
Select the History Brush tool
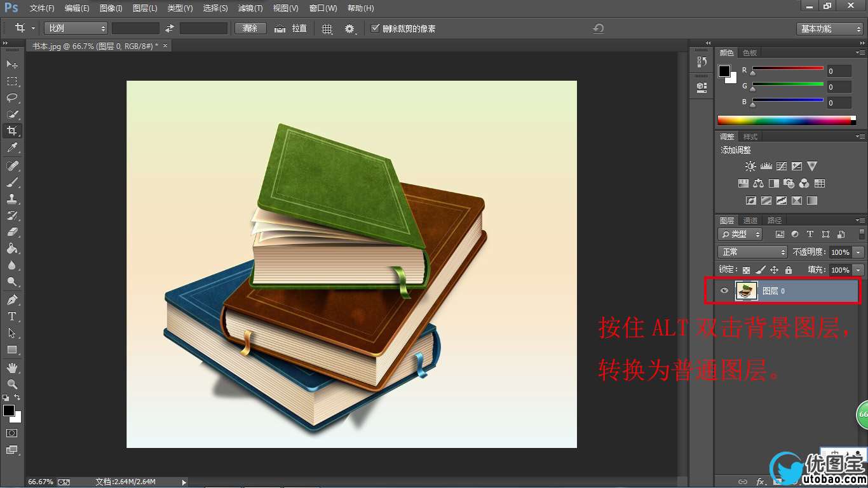point(12,215)
